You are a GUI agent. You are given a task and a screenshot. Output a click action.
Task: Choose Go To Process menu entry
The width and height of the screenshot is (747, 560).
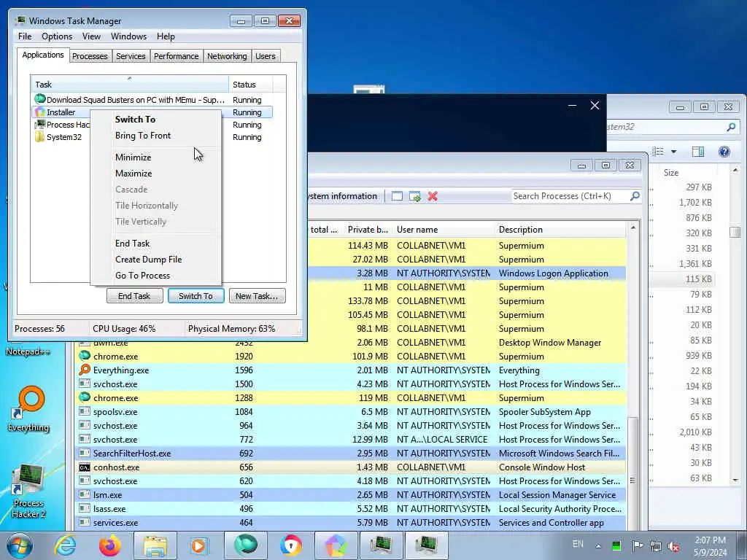coord(142,276)
